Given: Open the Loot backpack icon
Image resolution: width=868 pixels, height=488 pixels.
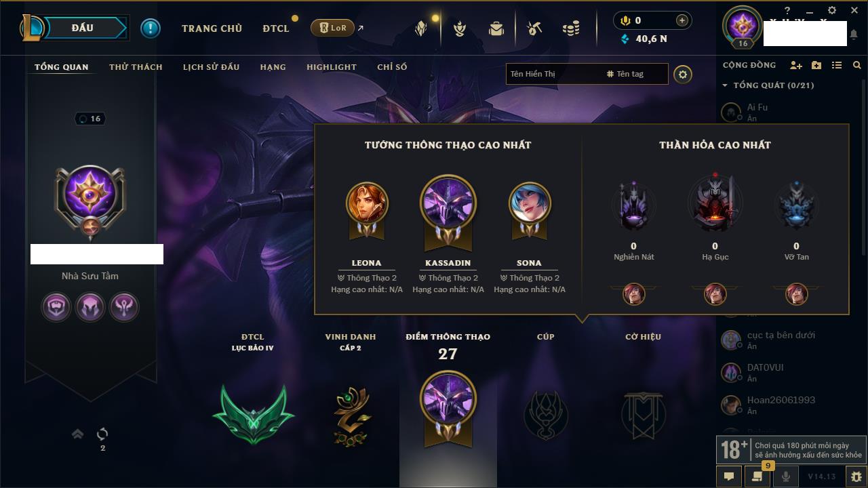Looking at the screenshot, I should (496, 28).
